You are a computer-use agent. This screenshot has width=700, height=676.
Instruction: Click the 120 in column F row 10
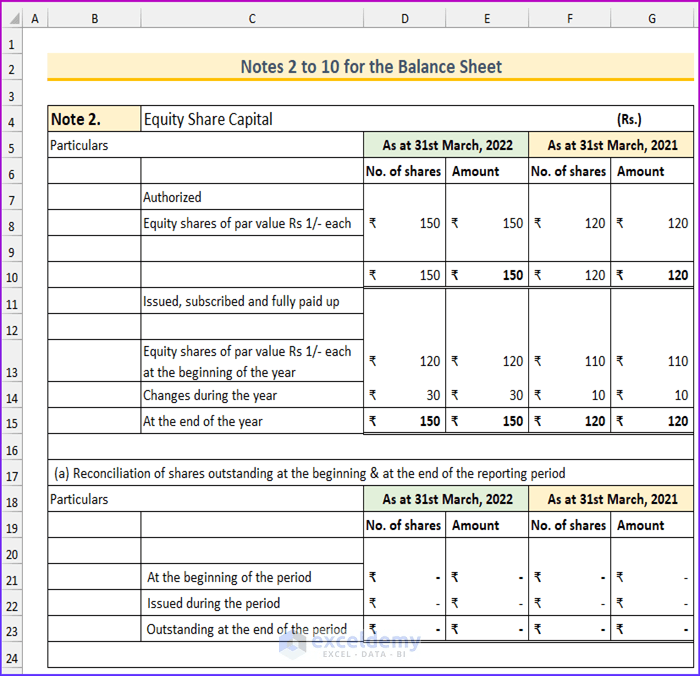point(595,275)
